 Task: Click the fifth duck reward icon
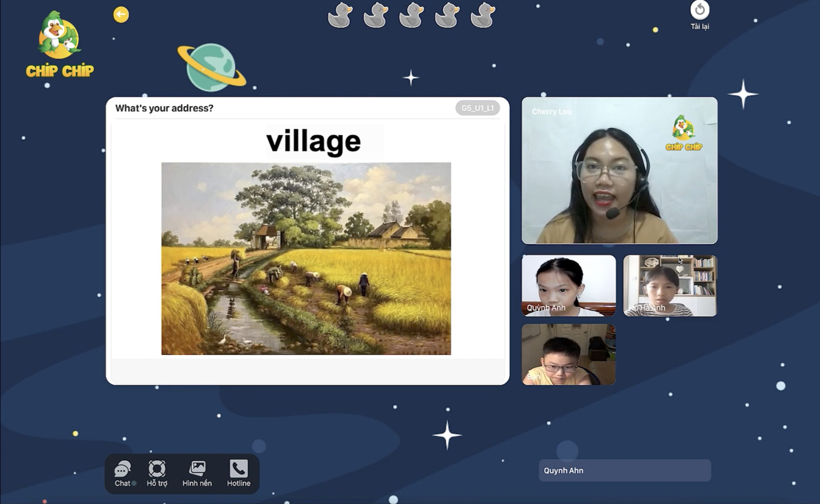tap(483, 15)
